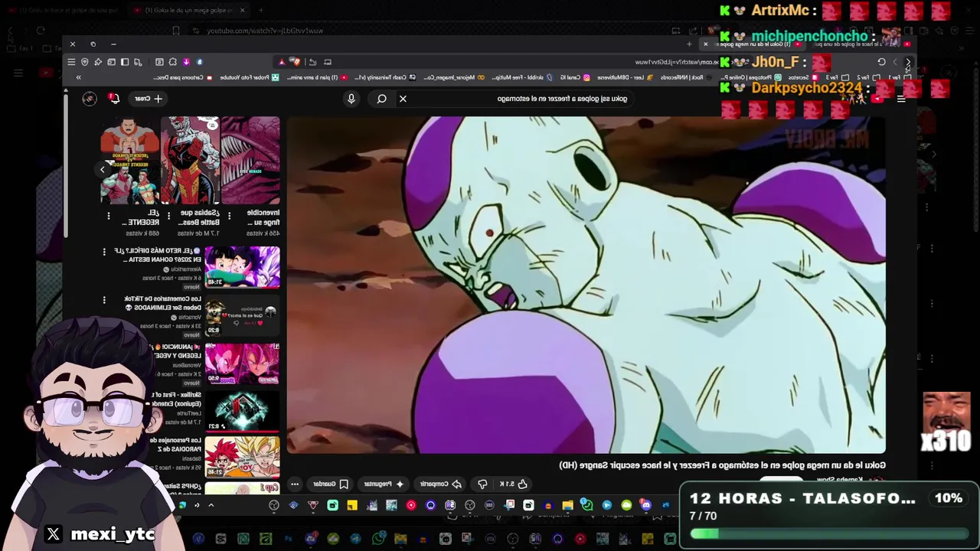Image resolution: width=980 pixels, height=551 pixels.
Task: Open a new tab in the background browser window
Action: 260,10
